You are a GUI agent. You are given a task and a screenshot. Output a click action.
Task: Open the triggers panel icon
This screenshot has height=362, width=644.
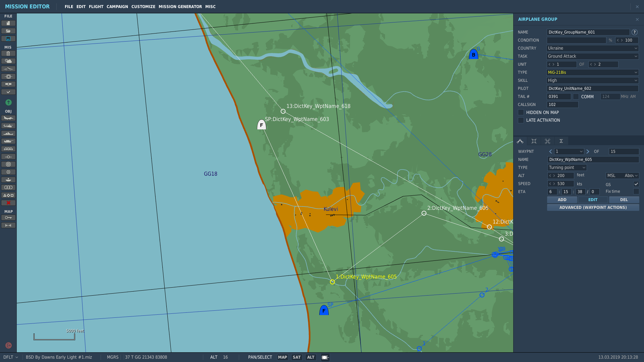8,69
